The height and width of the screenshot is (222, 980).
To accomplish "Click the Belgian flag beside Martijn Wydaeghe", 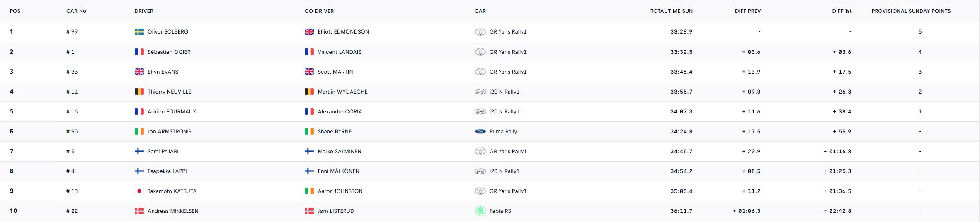I will [309, 92].
